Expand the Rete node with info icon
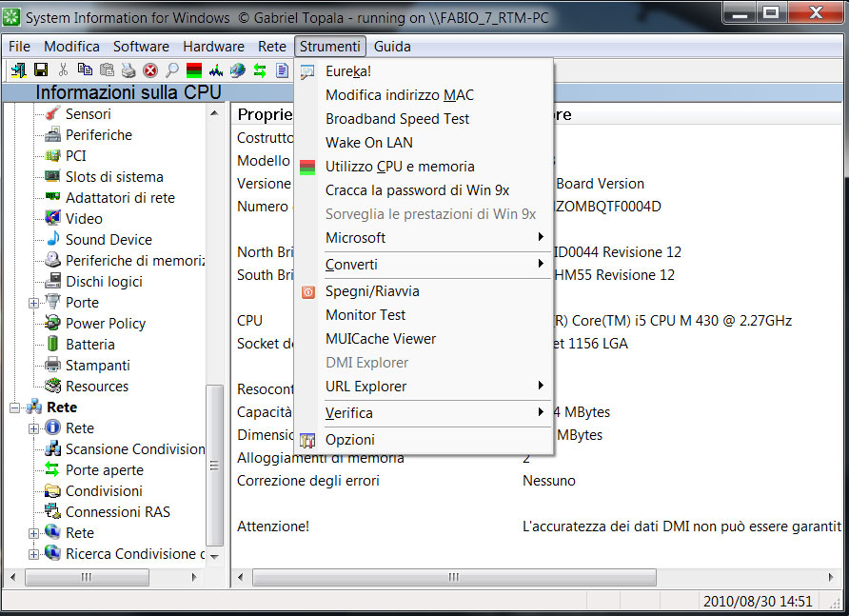The width and height of the screenshot is (849, 616). click(33, 428)
